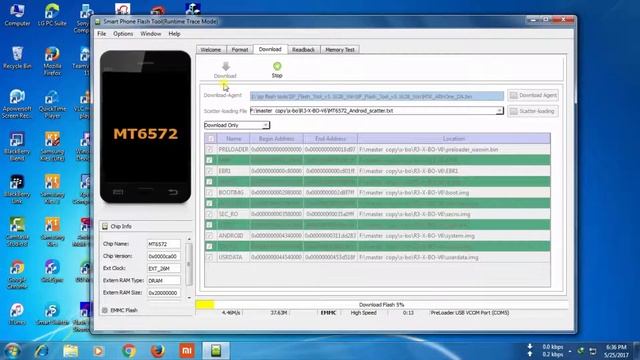
Task: Open the LG PC Suite desktop icon
Action: pos(52,16)
